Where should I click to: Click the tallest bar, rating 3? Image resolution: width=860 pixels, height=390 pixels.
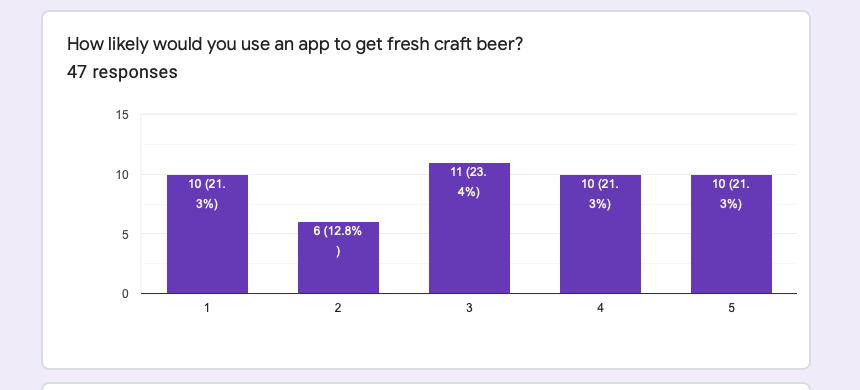469,228
